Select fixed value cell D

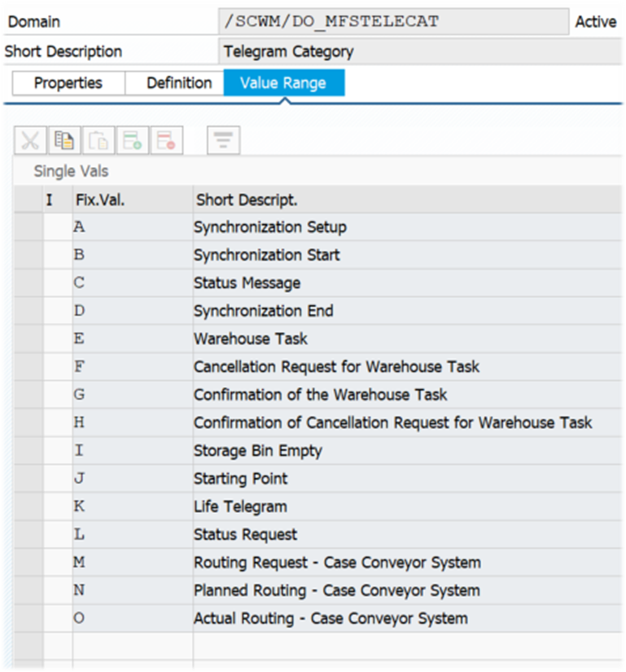pos(133,310)
